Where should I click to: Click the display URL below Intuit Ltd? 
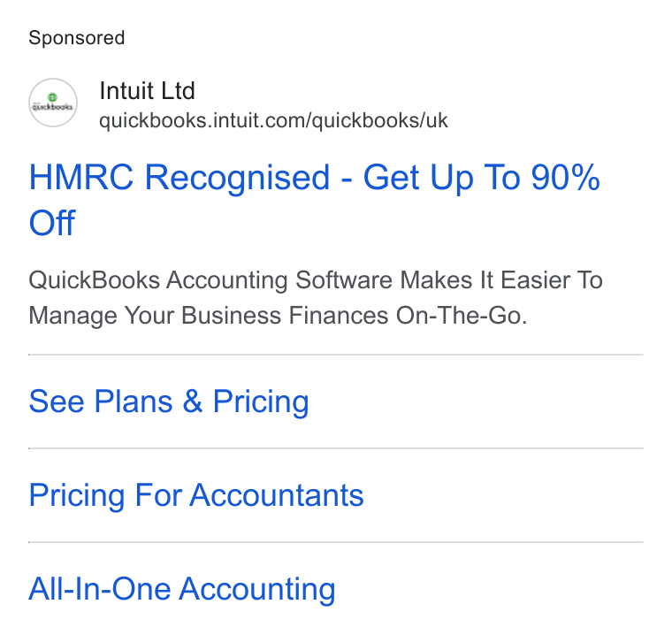tap(273, 121)
